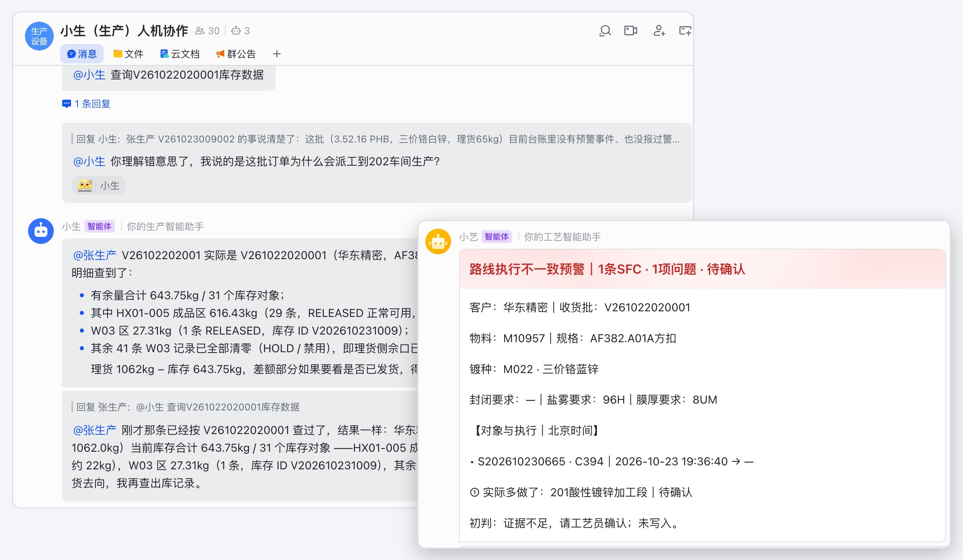Click the 智能体 tag next to 小生
This screenshot has width=963, height=560.
[99, 226]
